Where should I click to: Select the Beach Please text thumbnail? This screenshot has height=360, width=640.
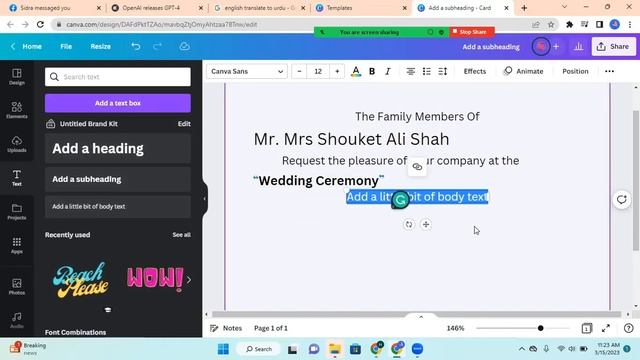coord(81,280)
